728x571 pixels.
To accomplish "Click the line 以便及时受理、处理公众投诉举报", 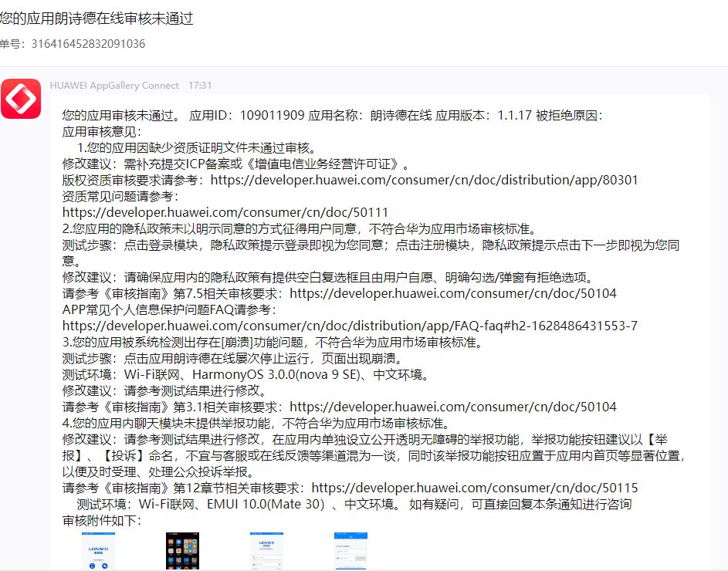I will [160, 472].
